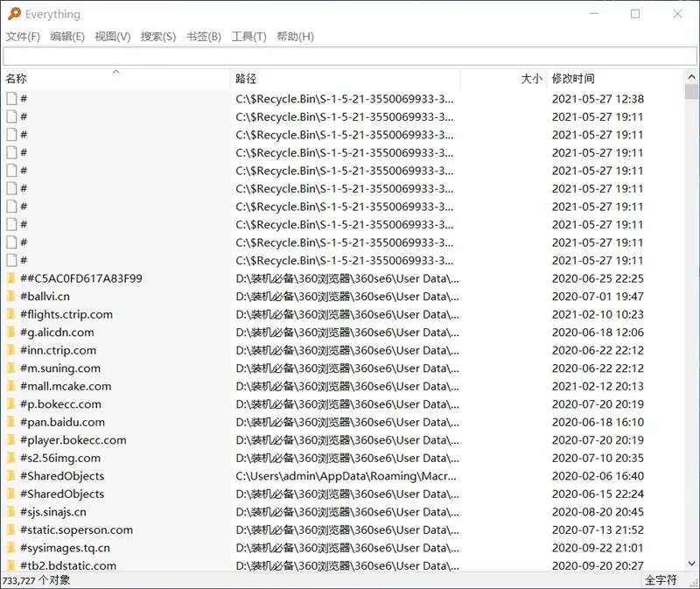Click folder icon for #p.bokecc.com
This screenshot has width=700, height=589.
pos(11,404)
